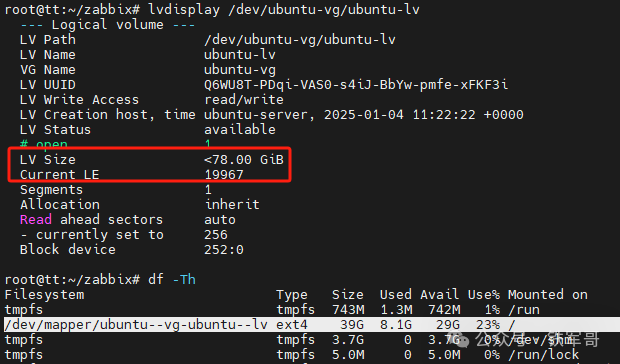The image size is (620, 364).
Task: Click the size value '<78.00 GiB'
Action: pos(244,160)
